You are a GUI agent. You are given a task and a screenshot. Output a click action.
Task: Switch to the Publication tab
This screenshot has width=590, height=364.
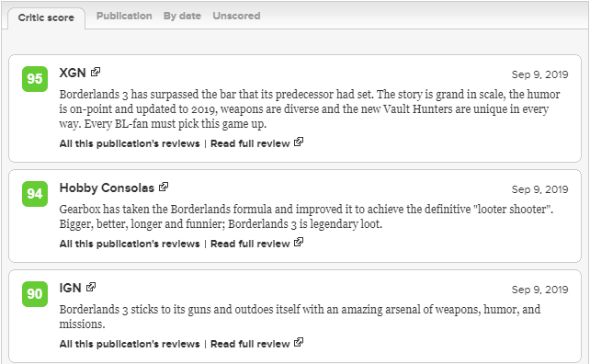tap(124, 16)
